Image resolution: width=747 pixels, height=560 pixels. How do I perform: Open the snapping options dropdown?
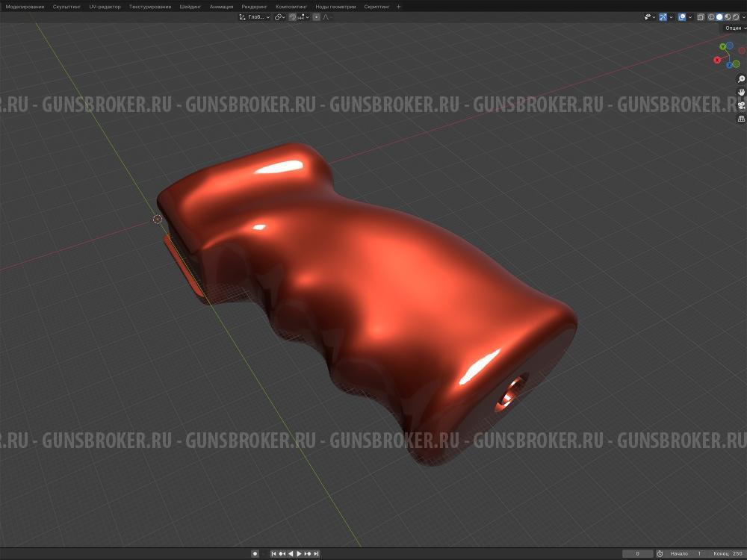tap(303, 17)
